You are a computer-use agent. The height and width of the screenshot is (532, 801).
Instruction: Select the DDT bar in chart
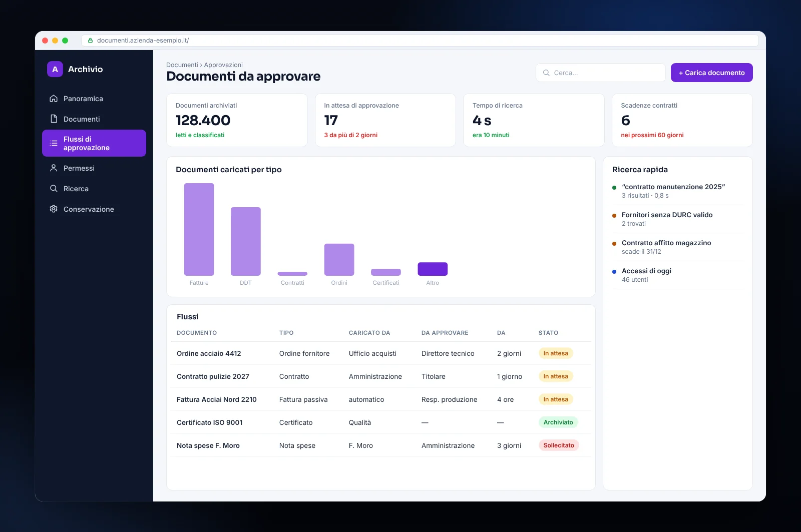(x=245, y=241)
